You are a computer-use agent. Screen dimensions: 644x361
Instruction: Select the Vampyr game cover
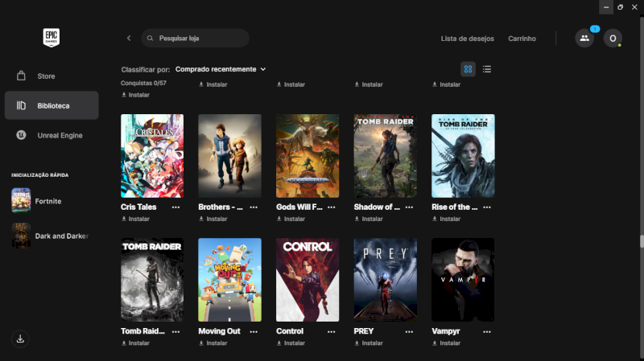(463, 280)
